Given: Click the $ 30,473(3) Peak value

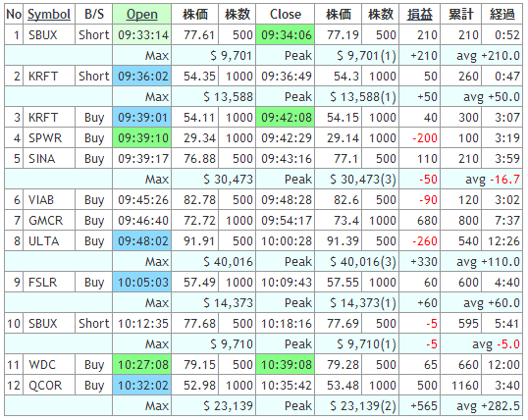Looking at the screenshot, I should 363,180.
